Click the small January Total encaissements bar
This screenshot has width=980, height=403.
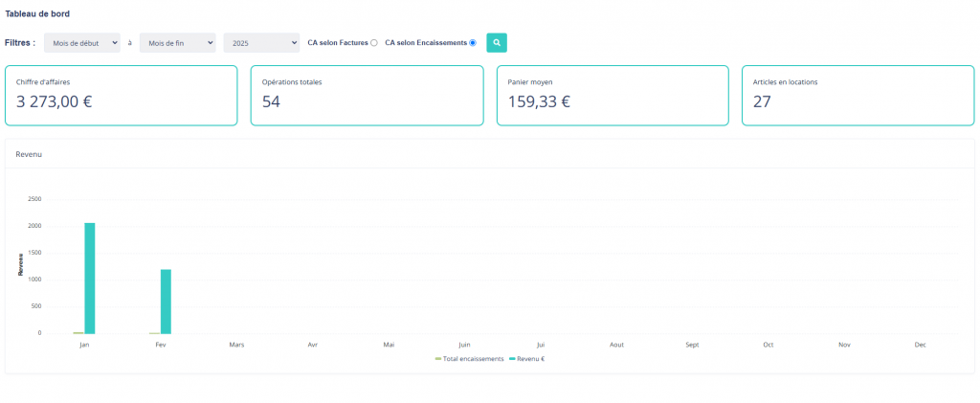pos(78,332)
